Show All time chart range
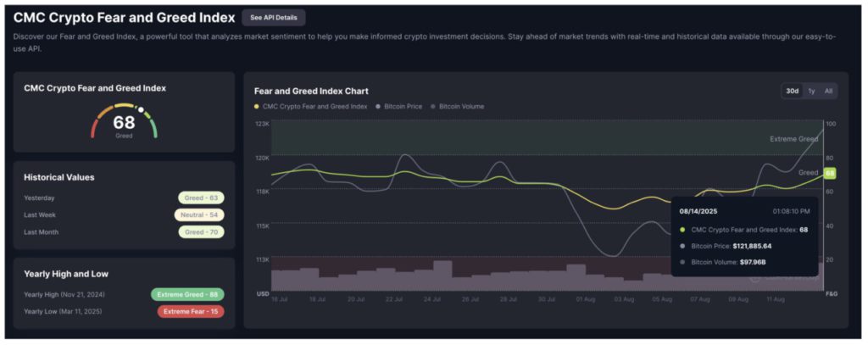 [828, 91]
